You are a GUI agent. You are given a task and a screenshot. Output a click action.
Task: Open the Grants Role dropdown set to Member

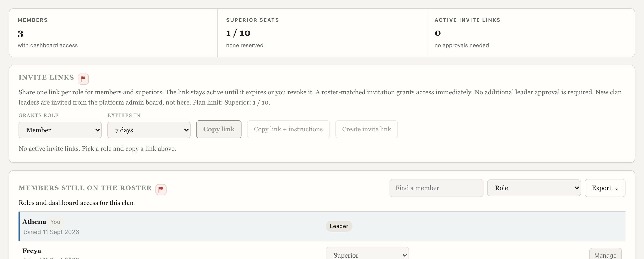coord(60,130)
